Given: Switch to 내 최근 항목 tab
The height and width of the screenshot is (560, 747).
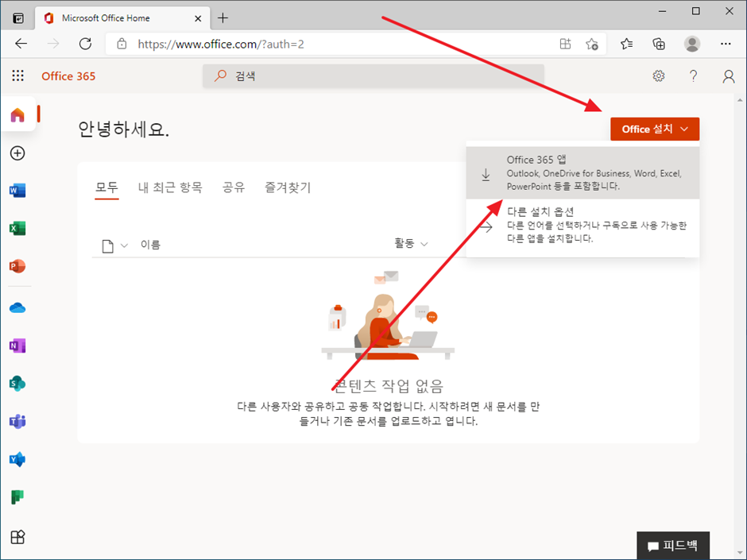Looking at the screenshot, I should tap(170, 187).
